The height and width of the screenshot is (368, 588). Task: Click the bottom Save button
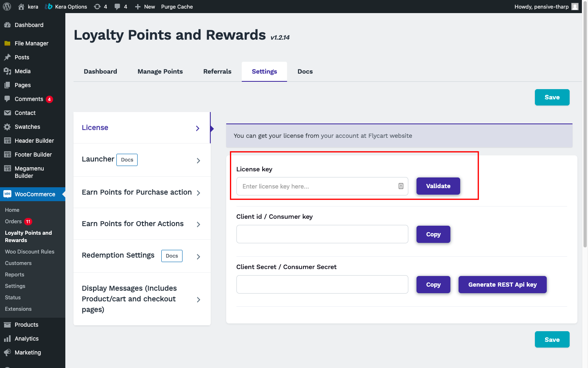(x=552, y=339)
